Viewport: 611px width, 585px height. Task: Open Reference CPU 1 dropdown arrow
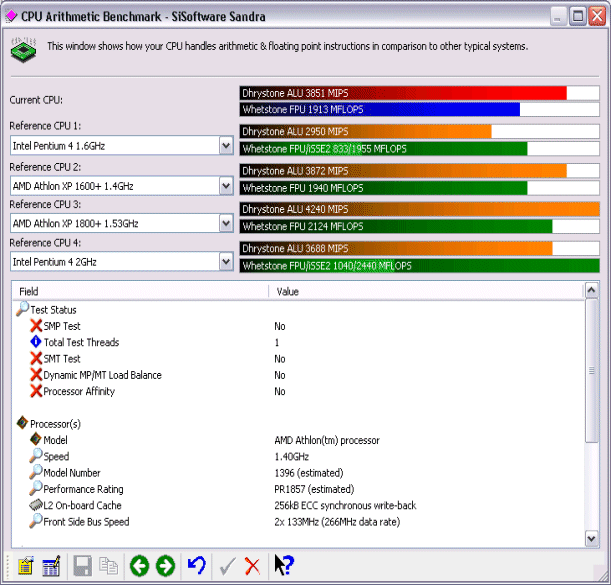pyautogui.click(x=226, y=146)
